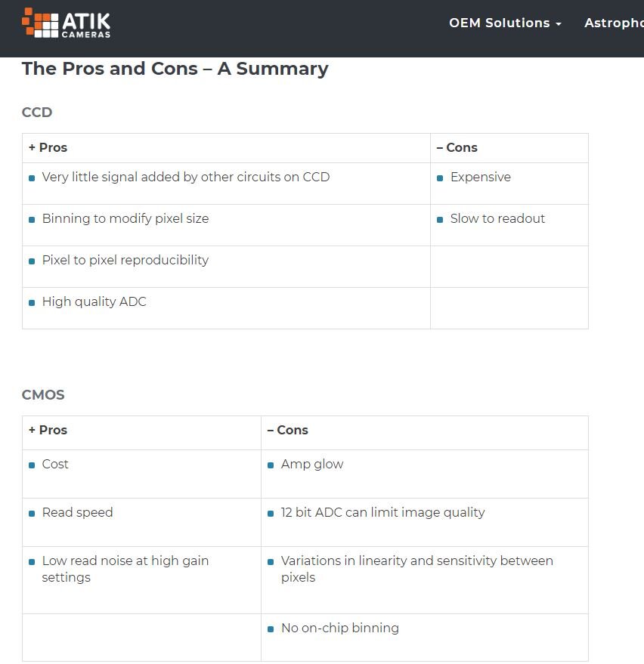The width and height of the screenshot is (644, 664).
Task: Click the bullet before "No on-chip binning"
Action: click(271, 629)
